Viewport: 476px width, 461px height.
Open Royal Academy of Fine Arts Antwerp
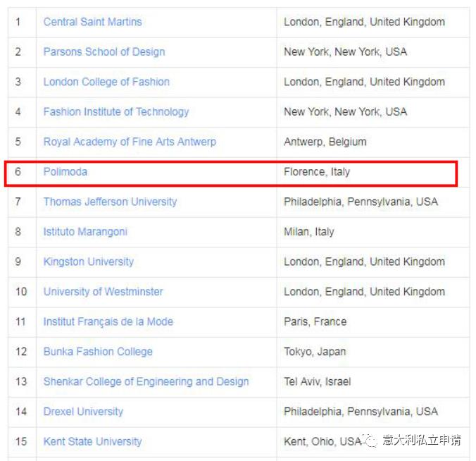pos(130,142)
